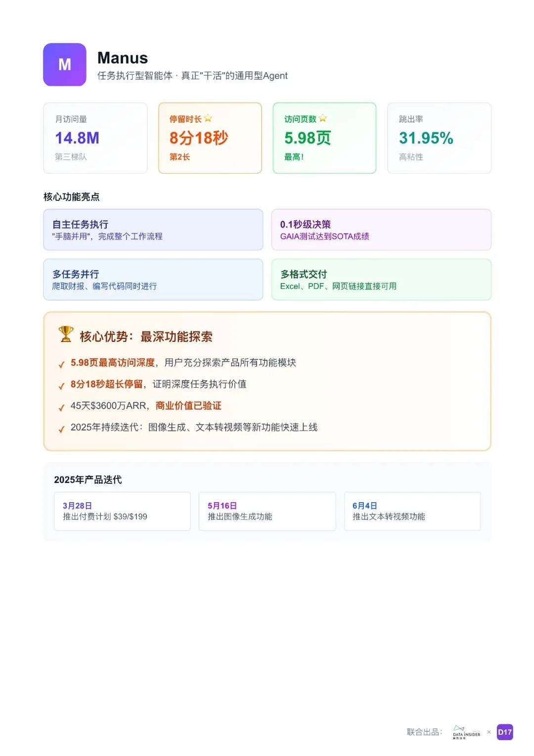Click the Manus title text
The height and width of the screenshot is (756, 534).
123,58
